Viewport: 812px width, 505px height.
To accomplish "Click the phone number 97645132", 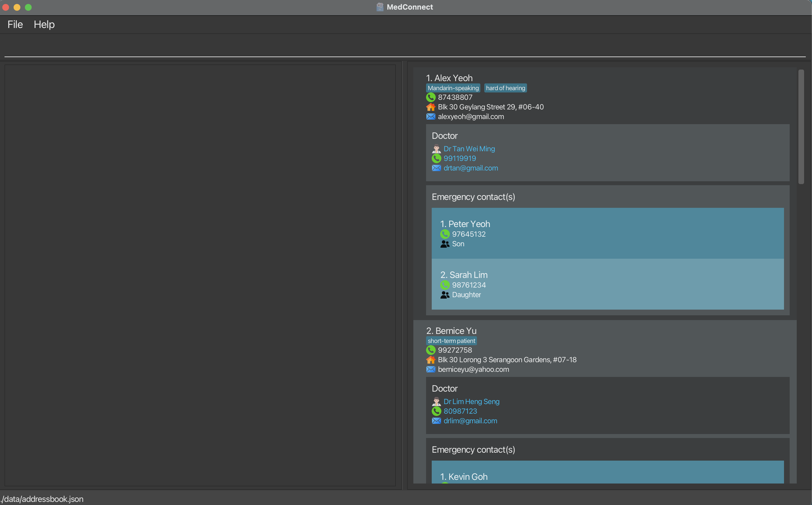I will [469, 234].
